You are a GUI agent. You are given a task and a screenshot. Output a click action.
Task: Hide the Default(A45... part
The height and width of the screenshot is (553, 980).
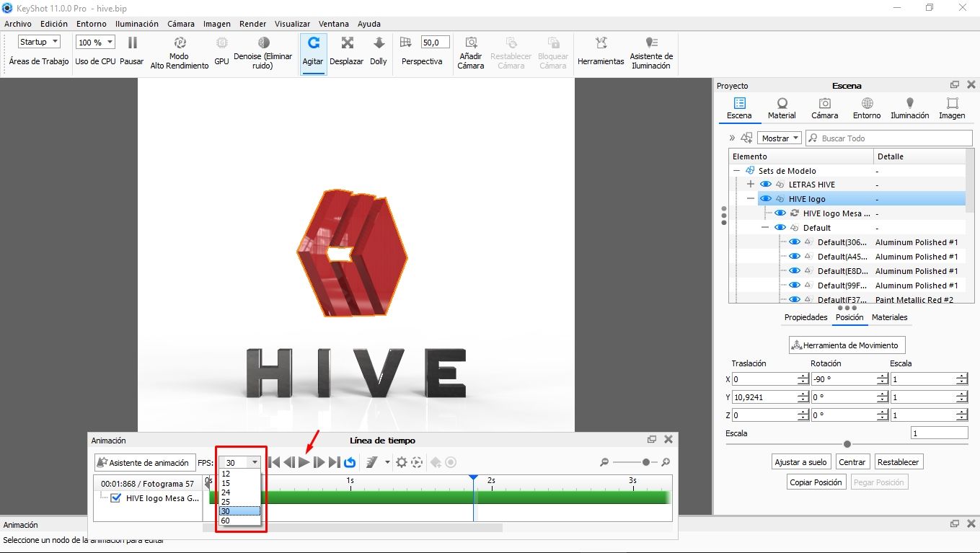[795, 257]
